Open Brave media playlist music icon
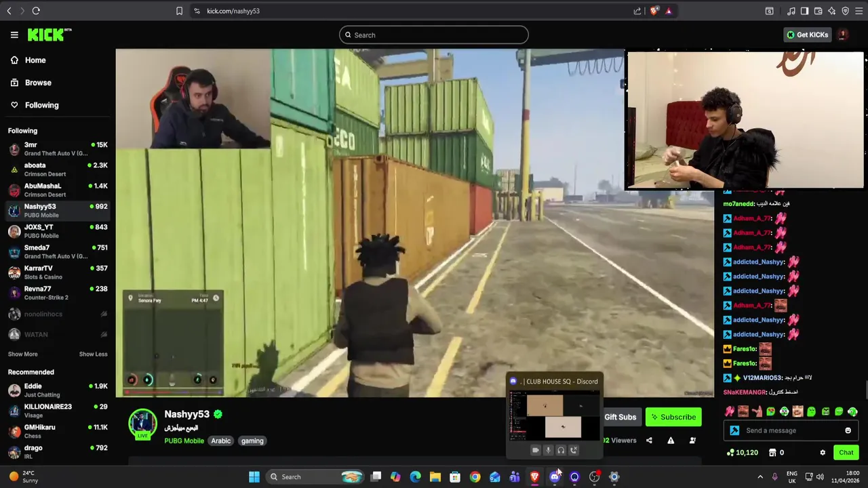 coord(791,11)
